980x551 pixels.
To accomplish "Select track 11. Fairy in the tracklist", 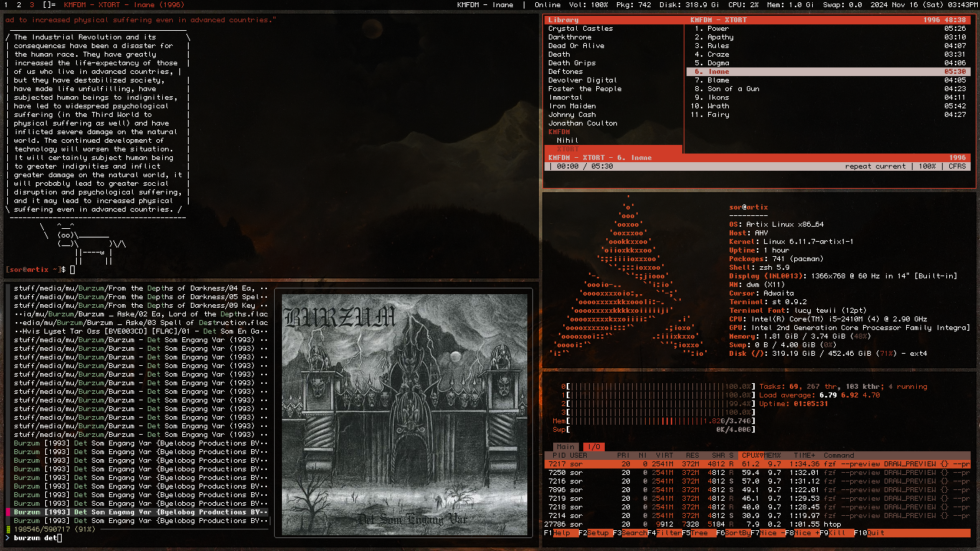I will [x=828, y=115].
